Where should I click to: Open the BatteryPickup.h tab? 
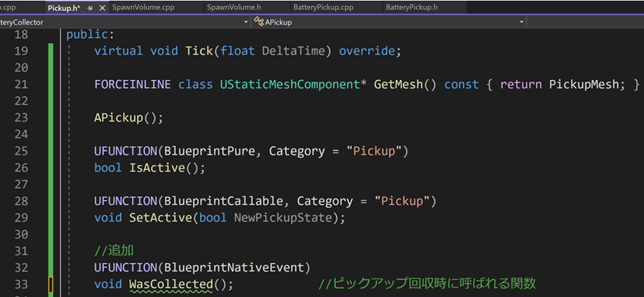click(x=411, y=8)
